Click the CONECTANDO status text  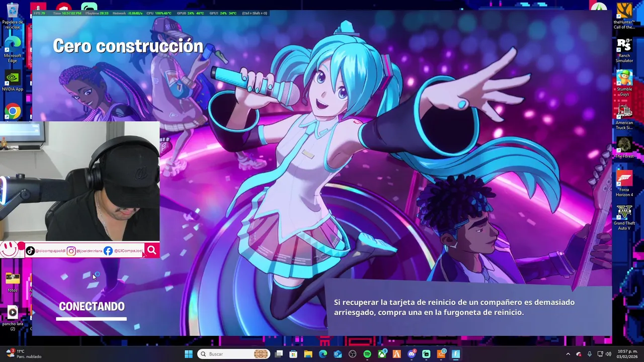click(x=92, y=306)
